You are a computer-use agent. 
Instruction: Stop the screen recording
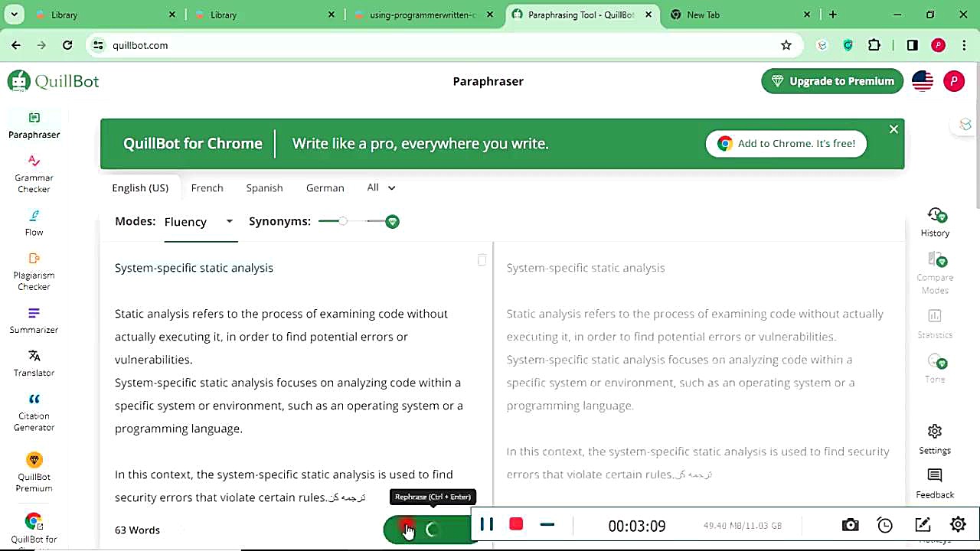[x=516, y=524]
